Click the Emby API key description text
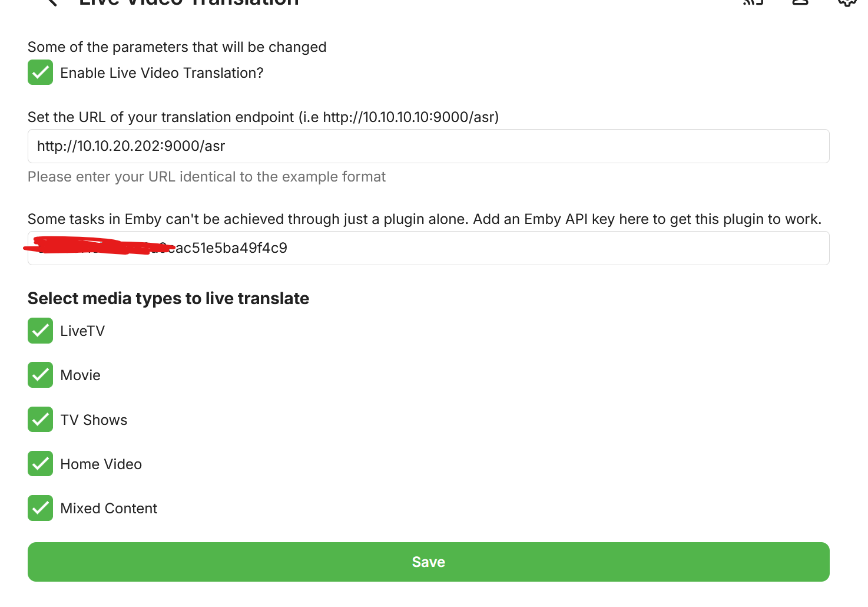This screenshot has height=607, width=868. (425, 219)
